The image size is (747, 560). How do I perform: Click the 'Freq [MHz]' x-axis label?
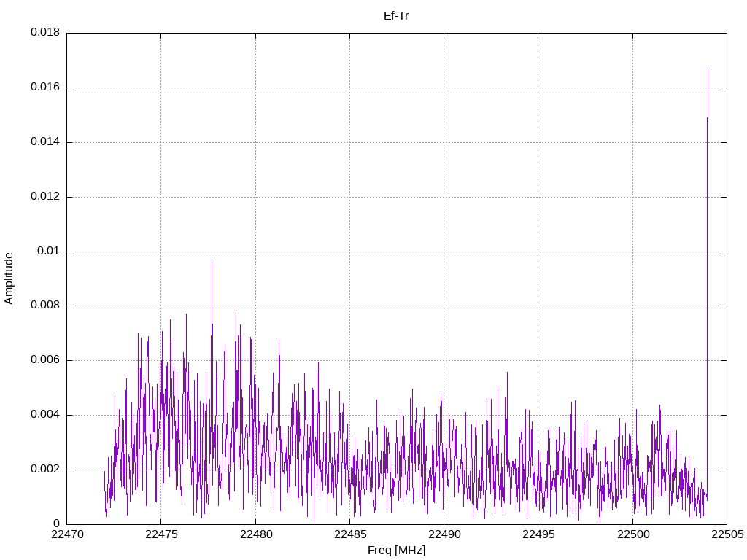pyautogui.click(x=396, y=550)
